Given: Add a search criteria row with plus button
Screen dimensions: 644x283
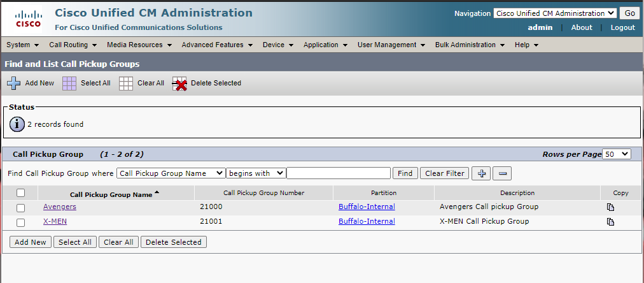Looking at the screenshot, I should pos(481,173).
